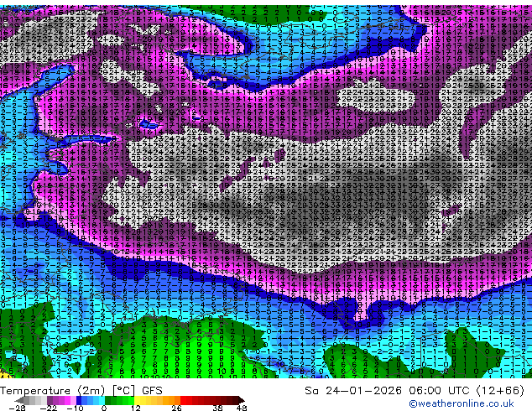Click the 38 legend label
Screen dimensions: 532x411
[x=217, y=408]
